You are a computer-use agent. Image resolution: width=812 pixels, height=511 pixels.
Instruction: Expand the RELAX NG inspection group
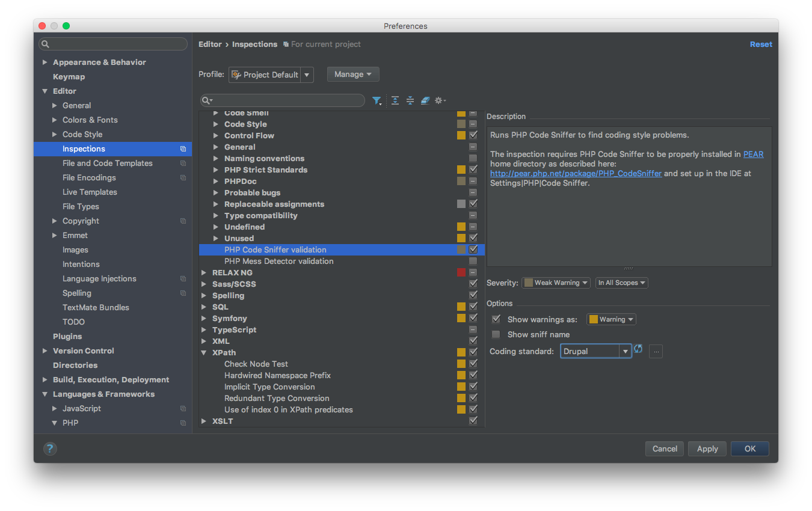click(x=205, y=272)
